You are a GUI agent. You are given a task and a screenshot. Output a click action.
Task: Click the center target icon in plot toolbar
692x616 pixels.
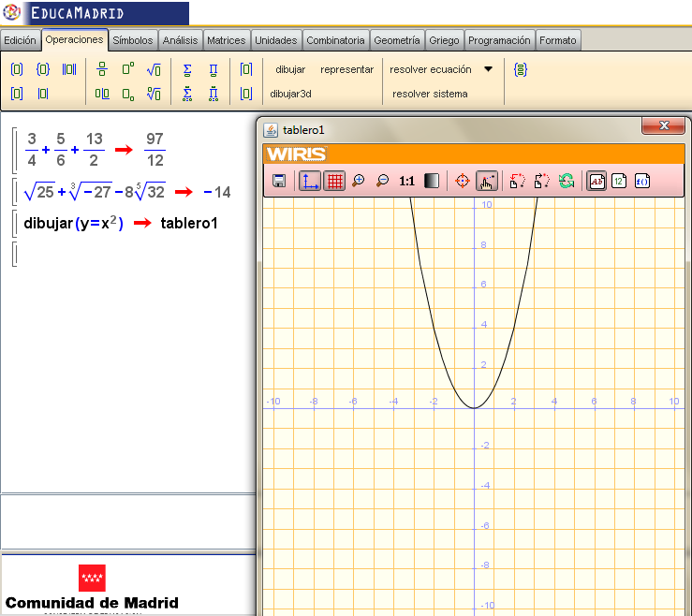[462, 181]
